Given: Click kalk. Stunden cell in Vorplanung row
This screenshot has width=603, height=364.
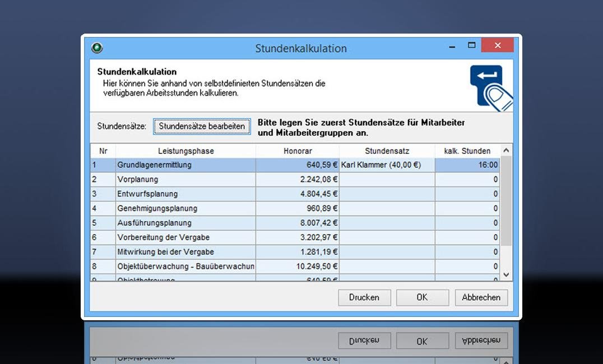Looking at the screenshot, I should click(x=467, y=180).
